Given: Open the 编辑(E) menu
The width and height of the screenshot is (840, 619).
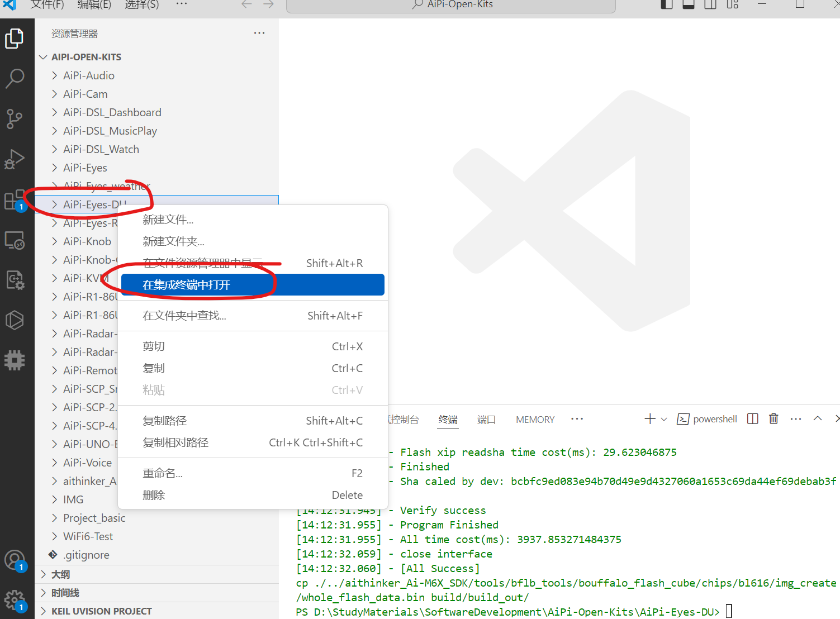Looking at the screenshot, I should (94, 4).
